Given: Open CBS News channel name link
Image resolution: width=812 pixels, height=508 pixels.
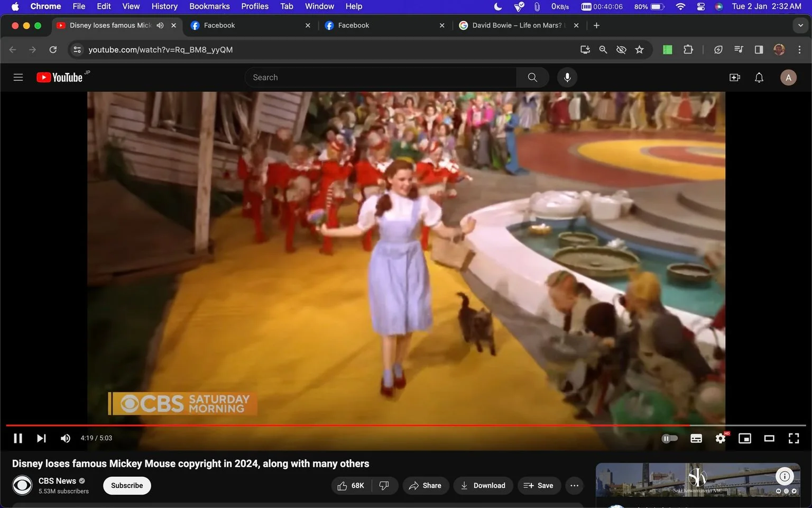Looking at the screenshot, I should coord(57,480).
